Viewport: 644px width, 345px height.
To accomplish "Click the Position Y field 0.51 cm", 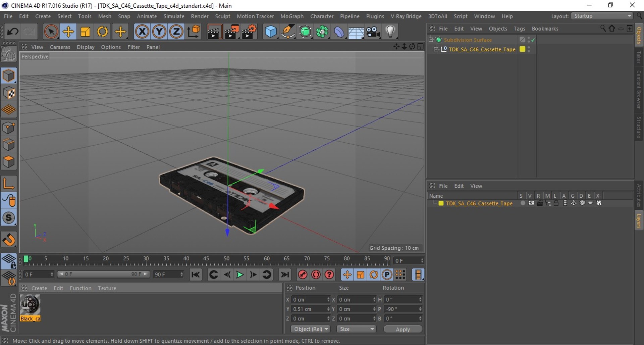I will (x=311, y=309).
